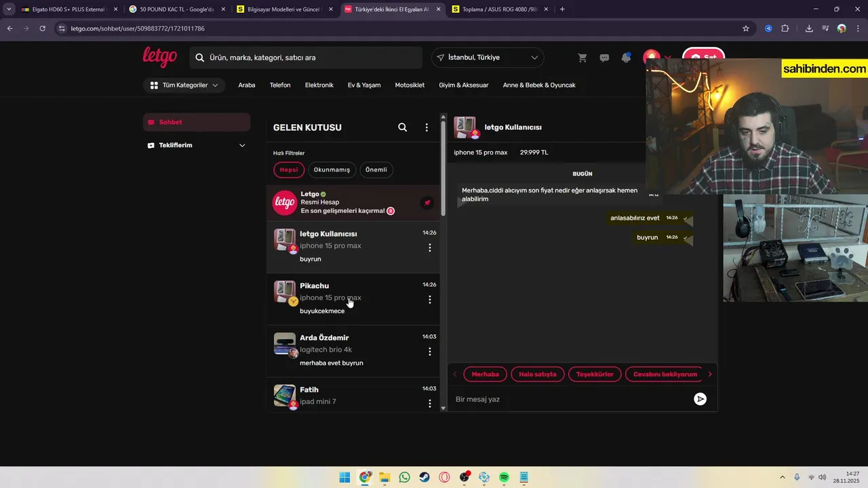
Task: Open Chrome downloads icon
Action: coord(809,28)
